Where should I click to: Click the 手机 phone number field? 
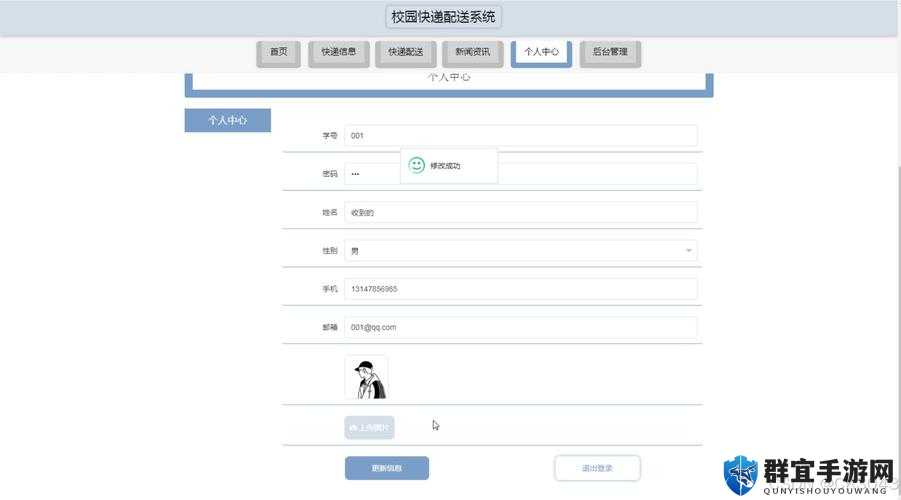pos(521,289)
